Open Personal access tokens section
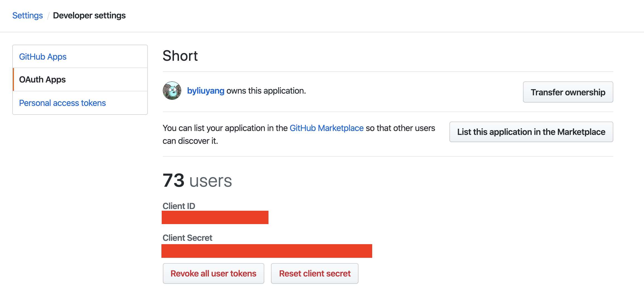Image resolution: width=644 pixels, height=296 pixels. [x=80, y=103]
